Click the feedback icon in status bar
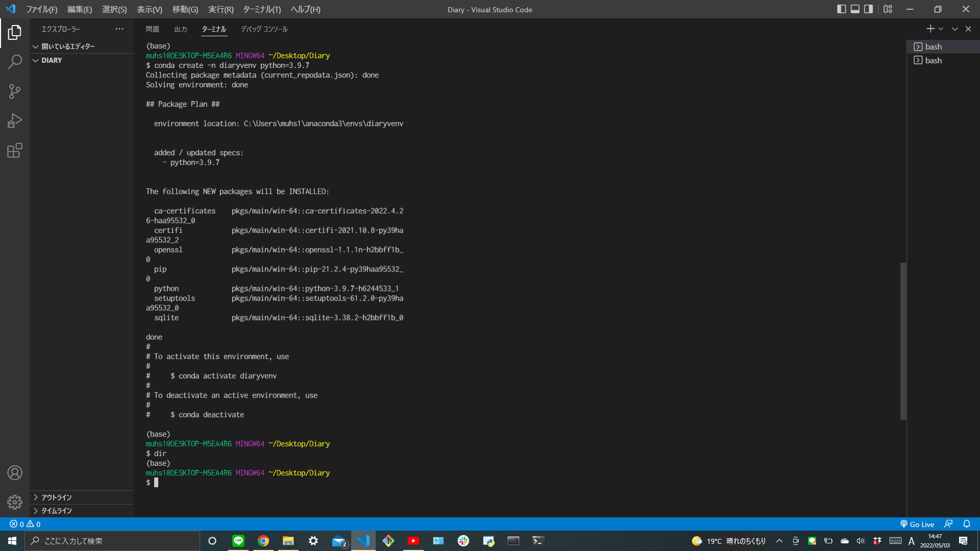Viewport: 980px width, 551px height. click(x=948, y=524)
